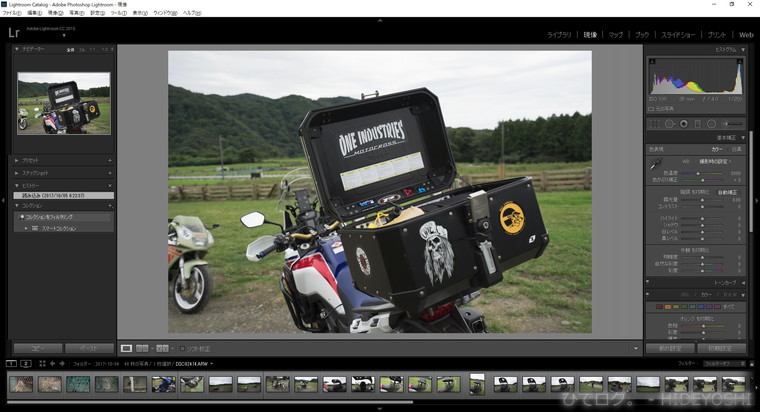Collapse the Navigator panel
The height and width of the screenshot is (412, 760).
pyautogui.click(x=16, y=49)
